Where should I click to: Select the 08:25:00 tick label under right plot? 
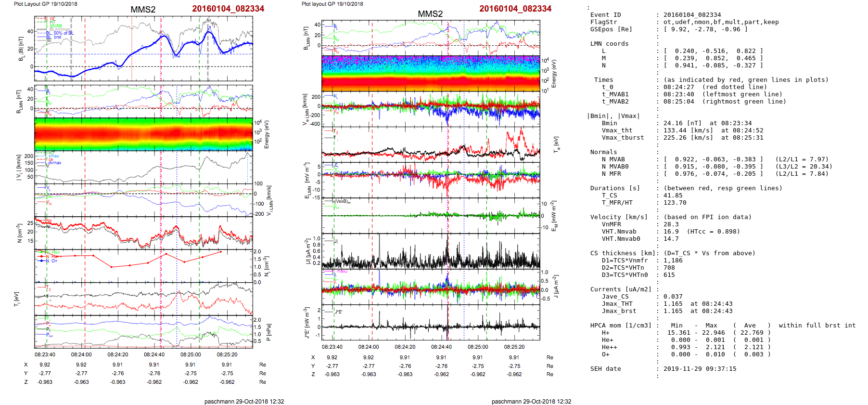click(x=477, y=347)
